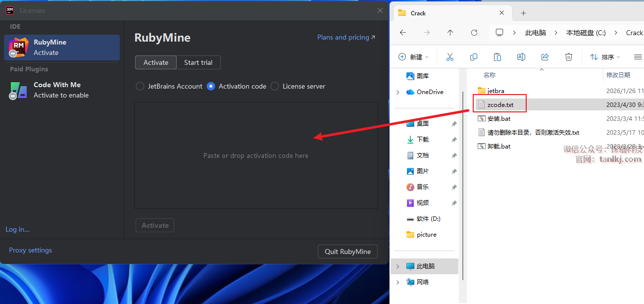Screen dimensions: 644x304
Task: Select the Activation code radio button
Action: click(211, 86)
